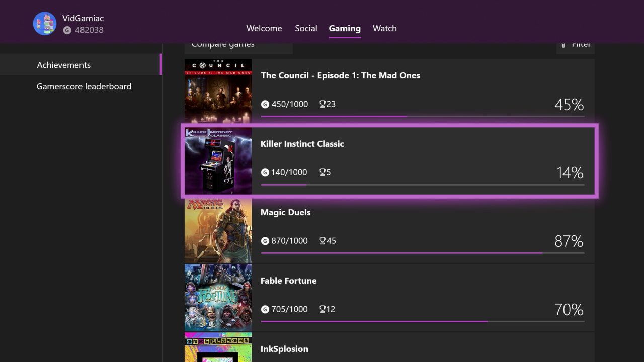Click the 482038 gamerscore total
Viewport: 644px width, 362px height.
[x=89, y=30]
